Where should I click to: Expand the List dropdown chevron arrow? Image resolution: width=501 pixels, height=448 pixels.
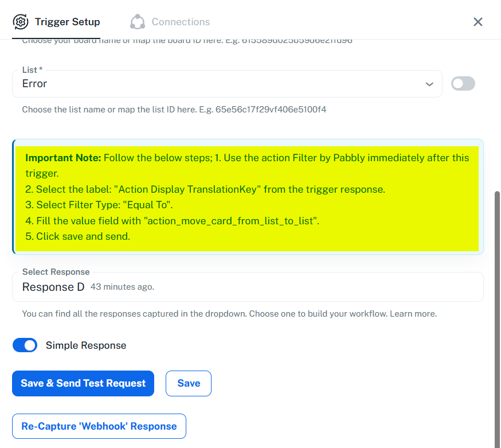coord(429,84)
